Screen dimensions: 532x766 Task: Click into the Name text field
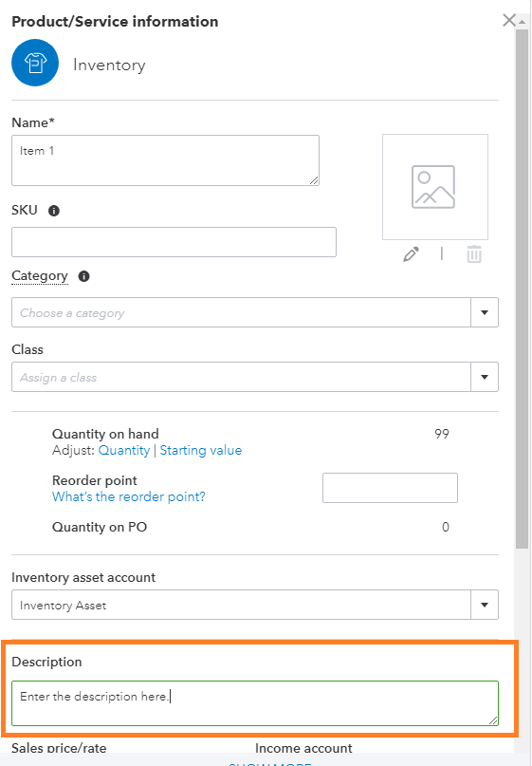(x=165, y=160)
